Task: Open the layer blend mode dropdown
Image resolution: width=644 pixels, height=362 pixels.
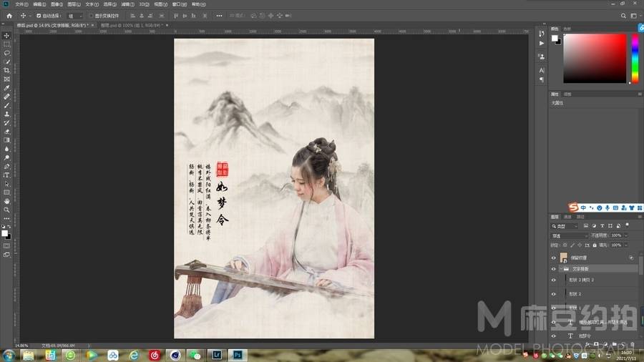Action: point(570,235)
